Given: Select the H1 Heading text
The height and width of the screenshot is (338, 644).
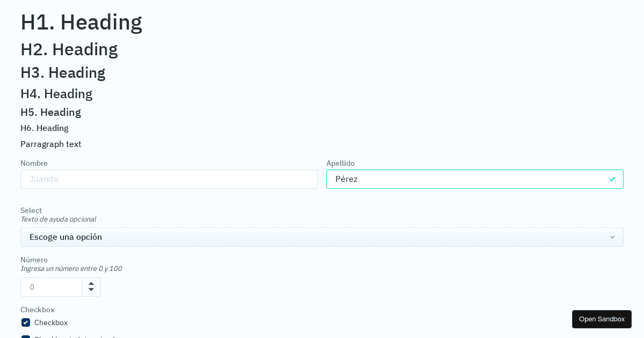Looking at the screenshot, I should (81, 22).
